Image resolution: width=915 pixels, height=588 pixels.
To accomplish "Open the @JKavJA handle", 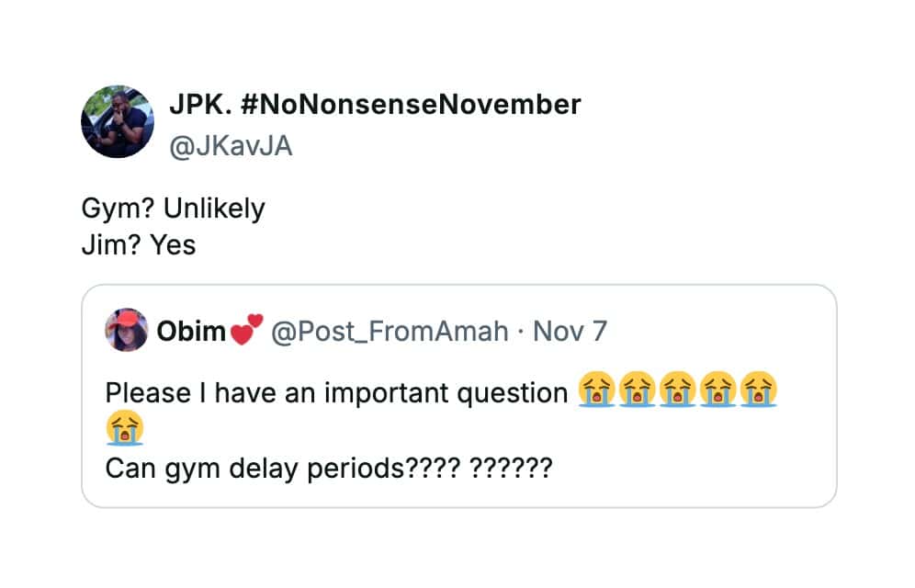I will 231,145.
